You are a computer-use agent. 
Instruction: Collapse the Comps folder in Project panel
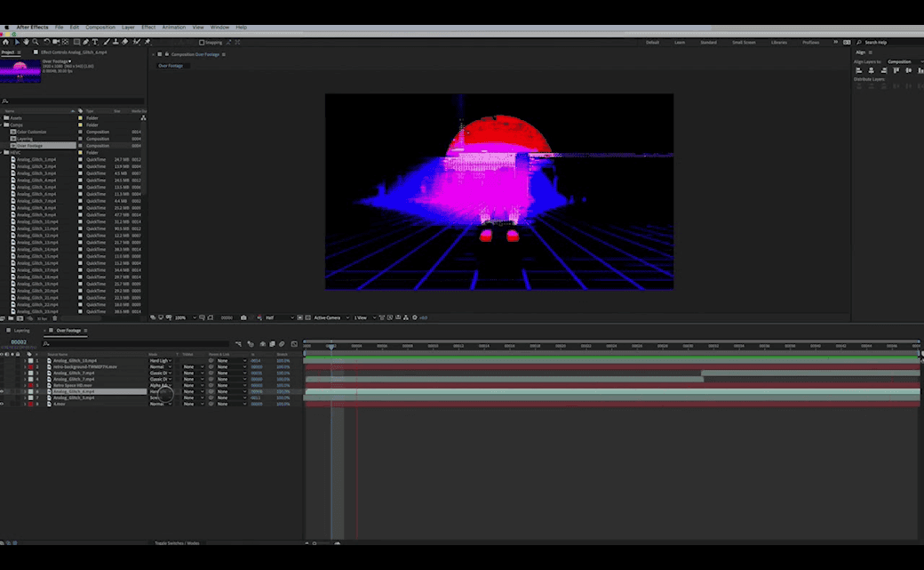click(x=3, y=125)
